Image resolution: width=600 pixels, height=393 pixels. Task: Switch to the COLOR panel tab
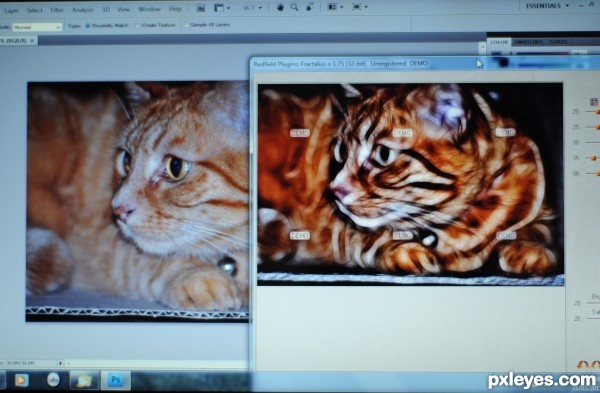click(499, 42)
